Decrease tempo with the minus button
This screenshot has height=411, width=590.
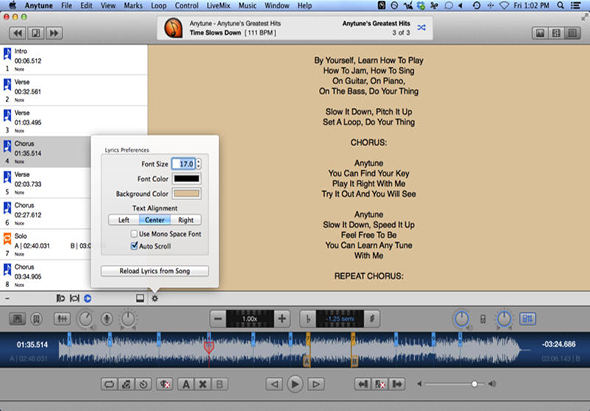tap(218, 319)
